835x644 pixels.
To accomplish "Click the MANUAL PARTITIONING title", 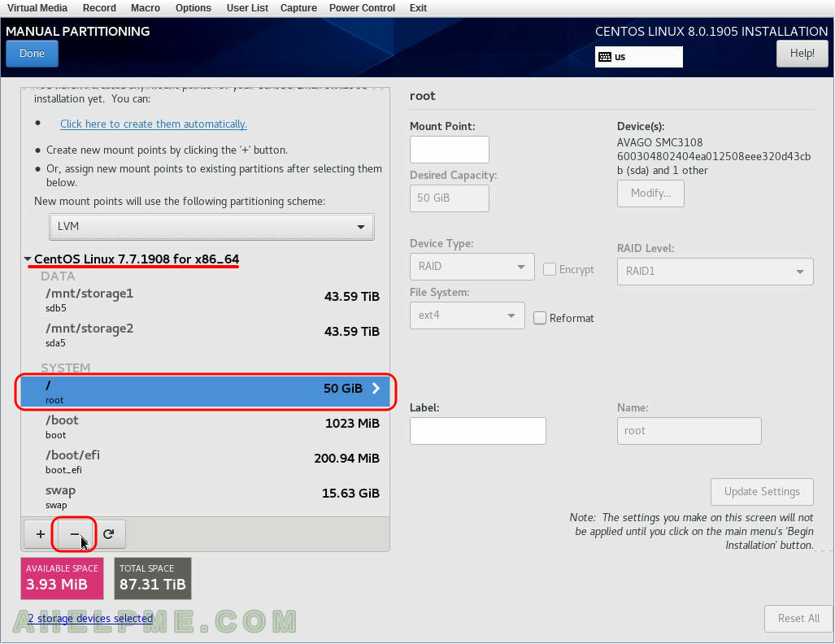I will (x=78, y=32).
